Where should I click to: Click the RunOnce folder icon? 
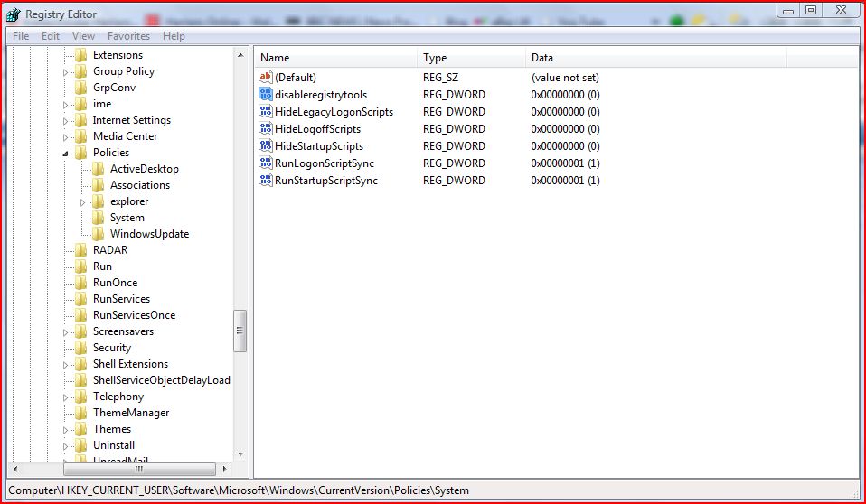point(81,283)
